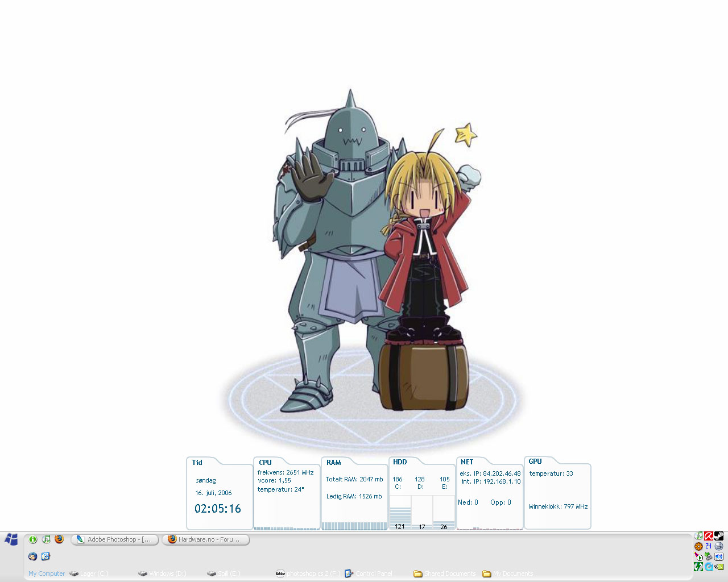Launch Firefox from the quick-launch bar

click(59, 539)
